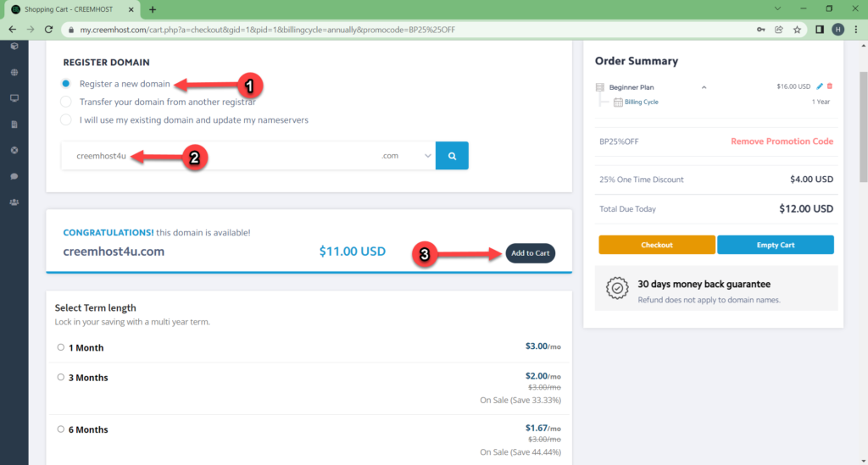Click the domain name input field
The height and width of the screenshot is (465, 868).
[220, 156]
